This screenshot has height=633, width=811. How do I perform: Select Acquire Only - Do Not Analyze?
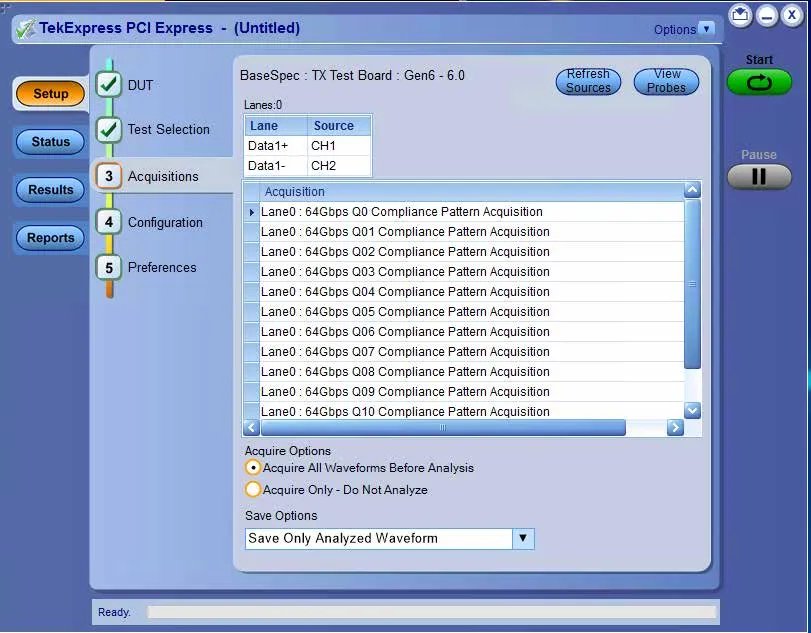point(253,490)
